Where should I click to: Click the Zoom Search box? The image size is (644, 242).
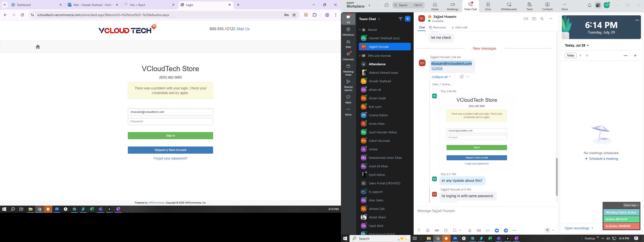[408, 5]
